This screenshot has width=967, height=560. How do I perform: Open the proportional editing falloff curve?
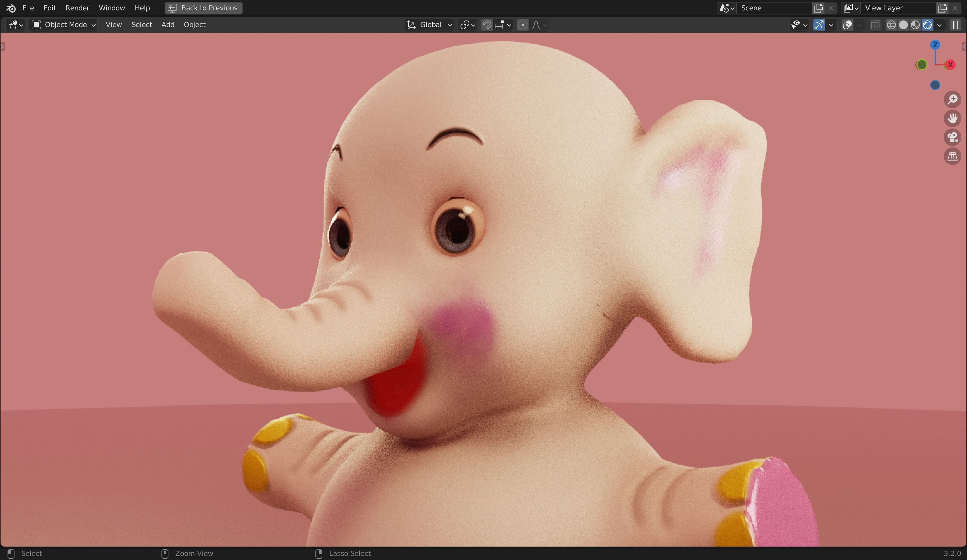tap(539, 25)
